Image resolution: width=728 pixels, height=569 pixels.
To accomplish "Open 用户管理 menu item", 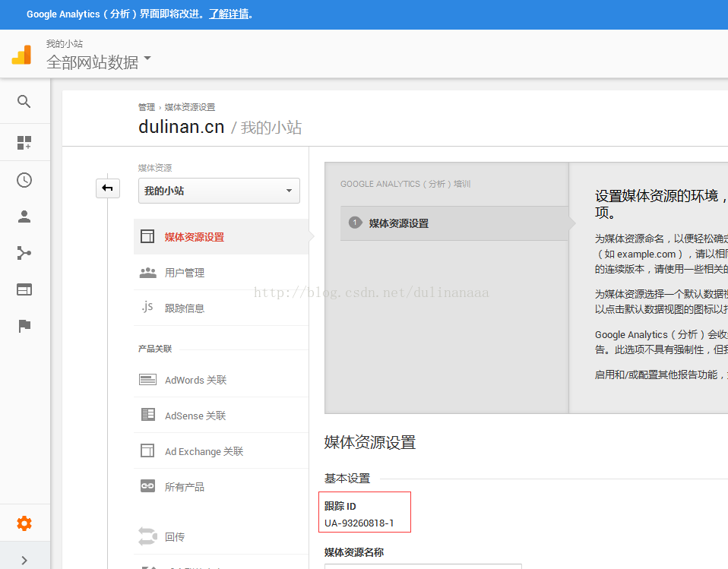I will (x=221, y=273).
